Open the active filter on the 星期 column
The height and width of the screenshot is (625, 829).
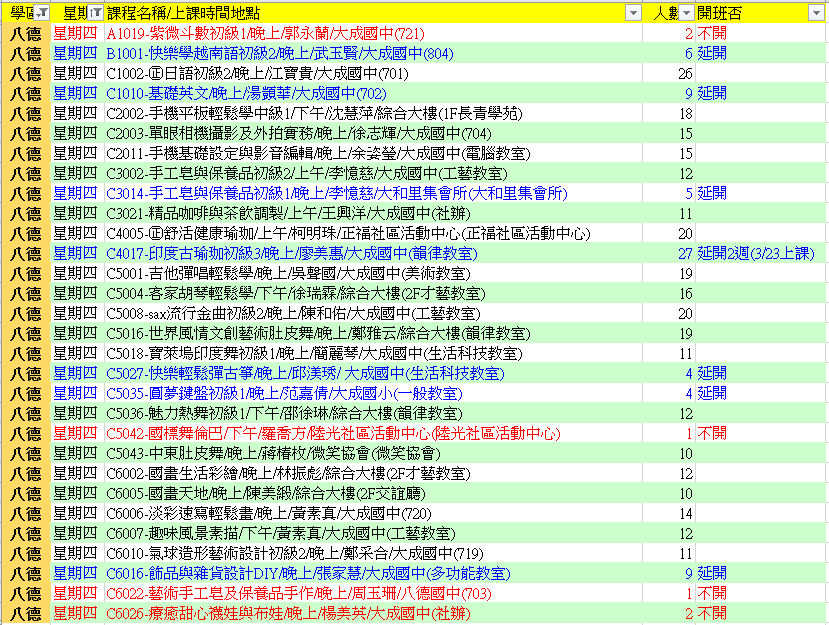[x=95, y=13]
